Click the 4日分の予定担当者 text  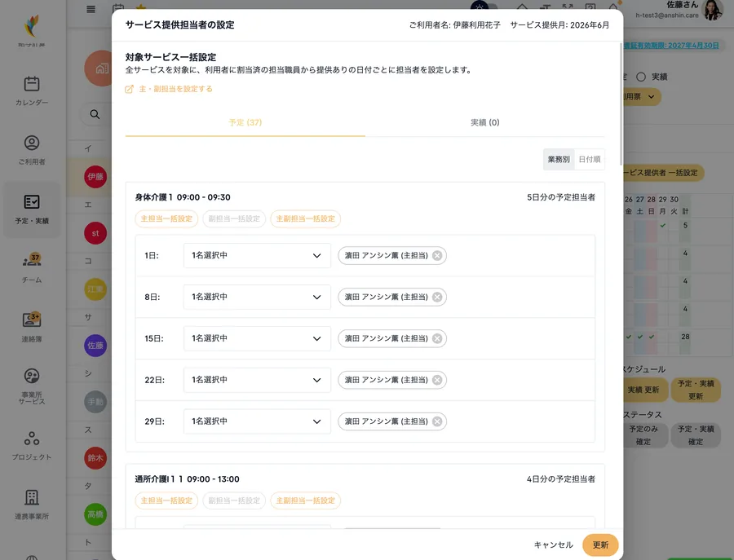(x=561, y=479)
